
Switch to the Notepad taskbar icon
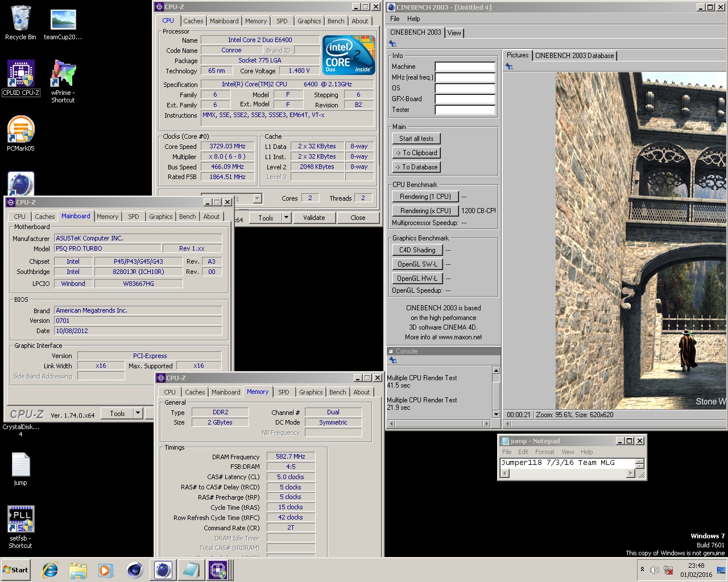pyautogui.click(x=191, y=570)
